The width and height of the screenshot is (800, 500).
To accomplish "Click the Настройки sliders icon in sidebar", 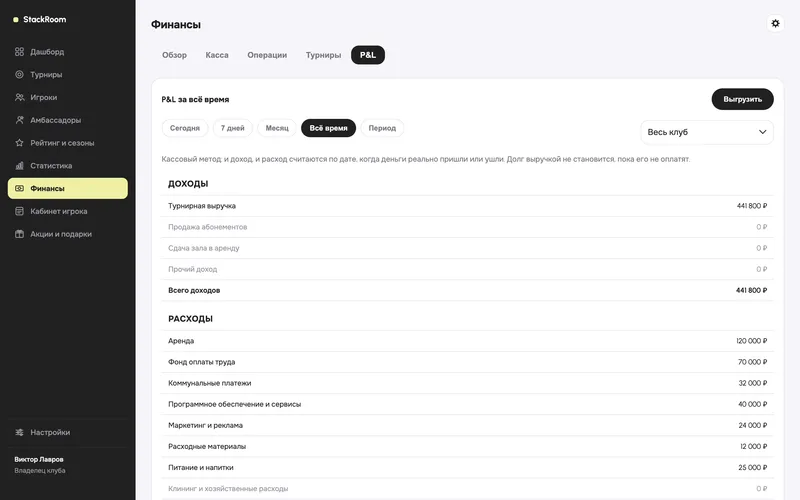I will click(x=19, y=432).
